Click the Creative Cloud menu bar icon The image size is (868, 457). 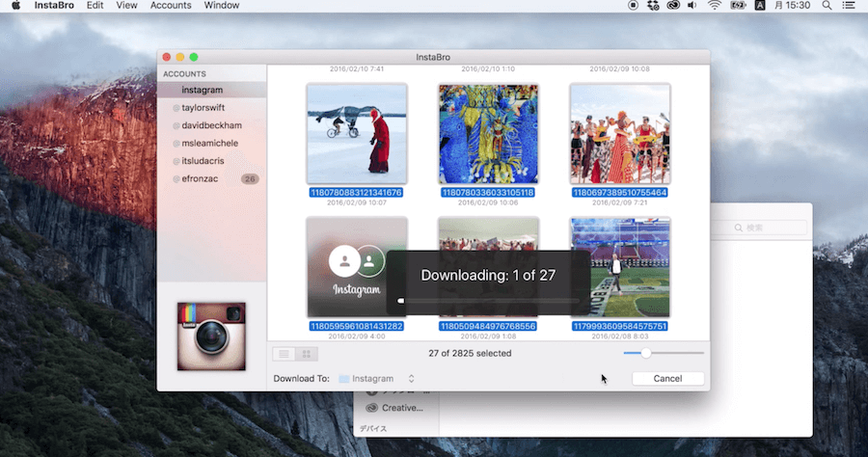click(x=672, y=6)
